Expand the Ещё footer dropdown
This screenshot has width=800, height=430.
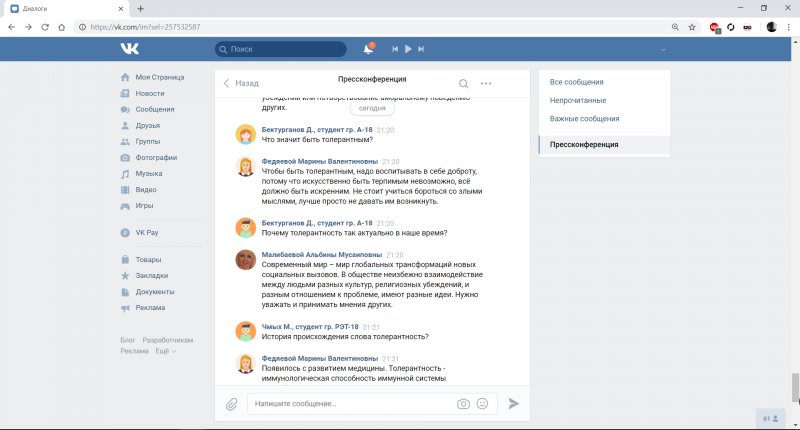[x=163, y=351]
